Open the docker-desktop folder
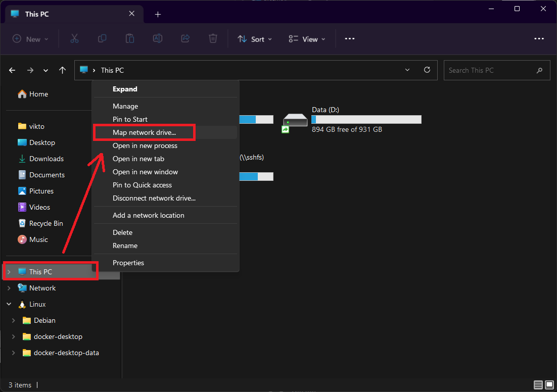This screenshot has height=392, width=557. click(52, 336)
